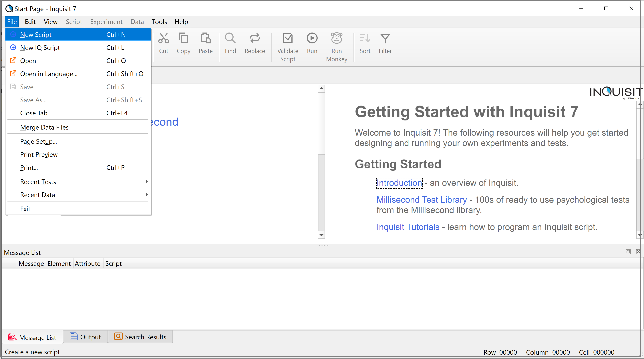Select Merge Data Files
This screenshot has height=359, width=644.
click(x=78, y=127)
